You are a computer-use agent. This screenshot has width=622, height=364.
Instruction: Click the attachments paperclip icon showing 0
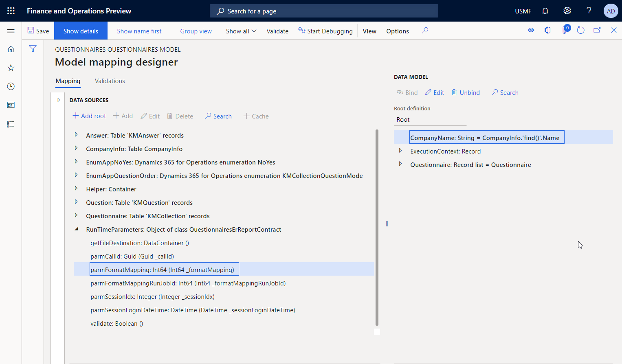tap(565, 30)
